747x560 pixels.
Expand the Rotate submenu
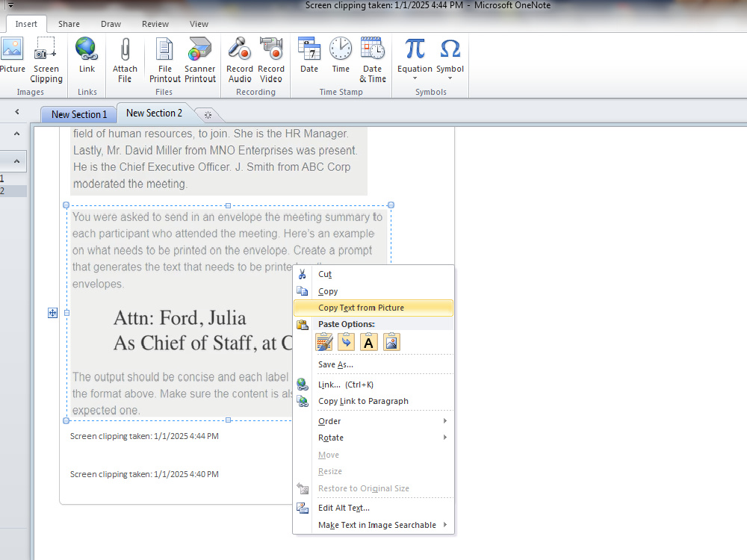click(373, 438)
